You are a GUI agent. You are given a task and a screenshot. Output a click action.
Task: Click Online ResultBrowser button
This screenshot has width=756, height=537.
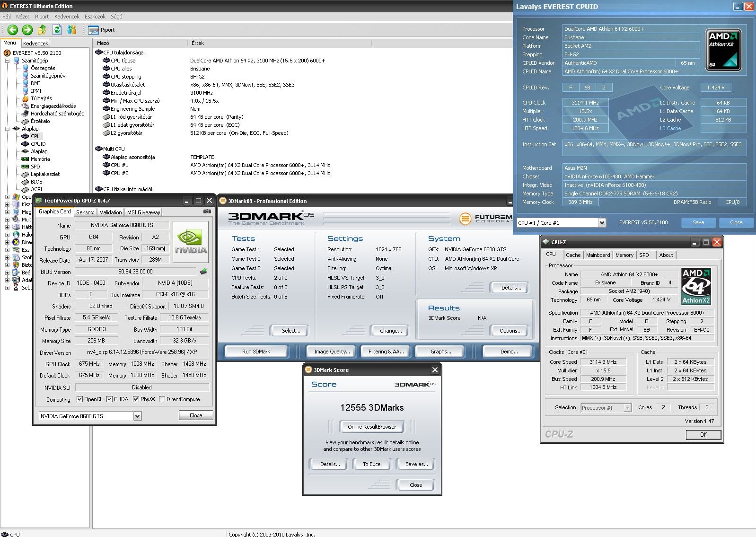[x=372, y=427]
